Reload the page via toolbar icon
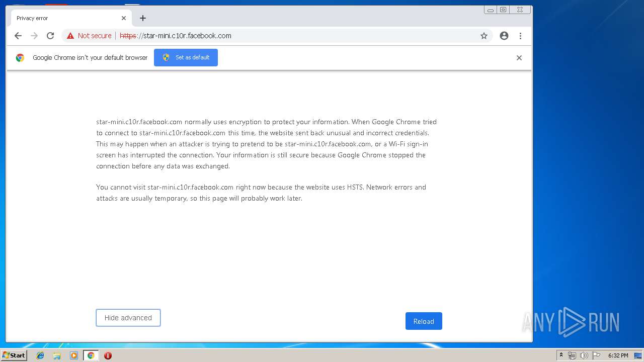644x362 pixels. tap(50, 36)
